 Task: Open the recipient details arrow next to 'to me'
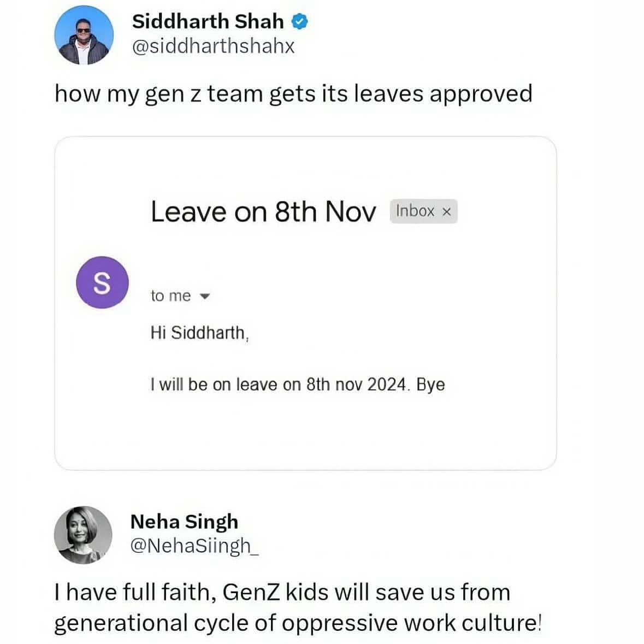click(204, 297)
